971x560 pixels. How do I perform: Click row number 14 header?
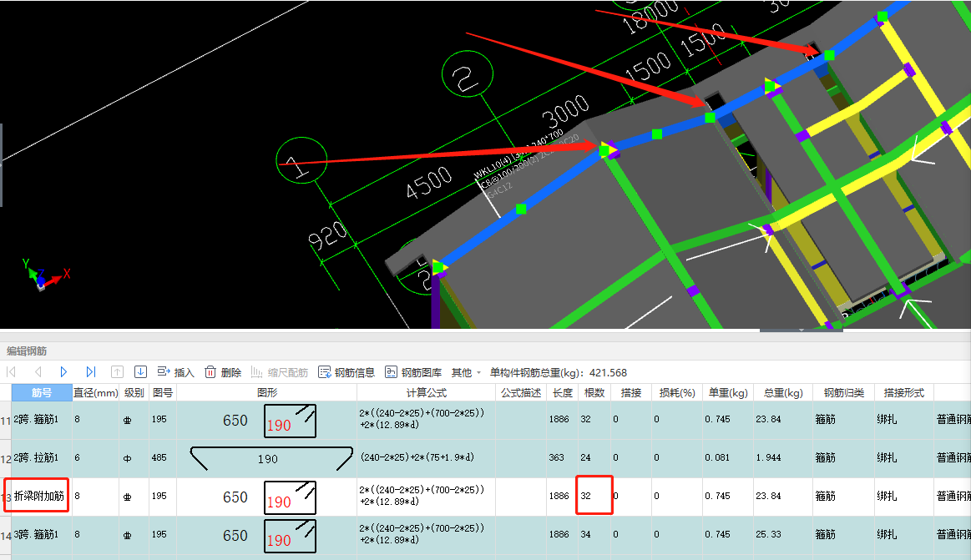6,535
